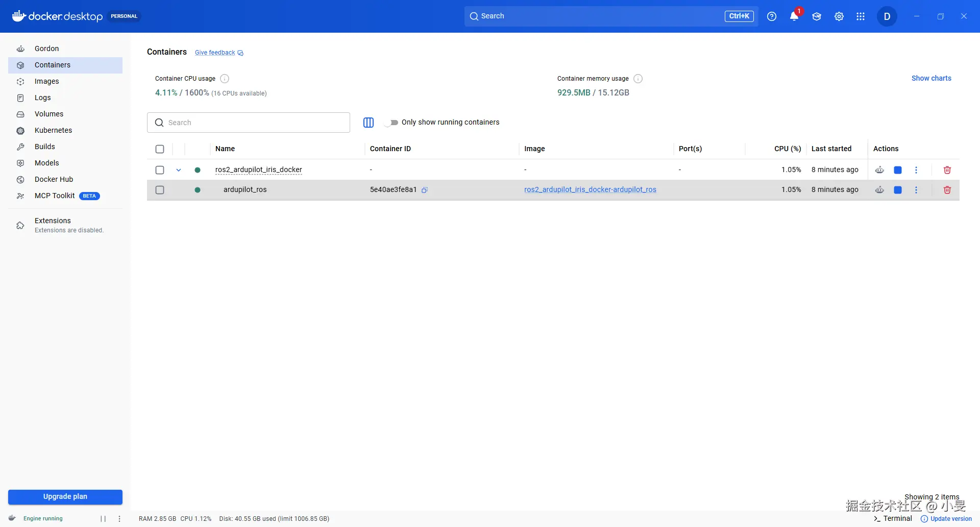The height and width of the screenshot is (527, 980).
Task: Open more actions for ardupilot_ros
Action: (916, 190)
